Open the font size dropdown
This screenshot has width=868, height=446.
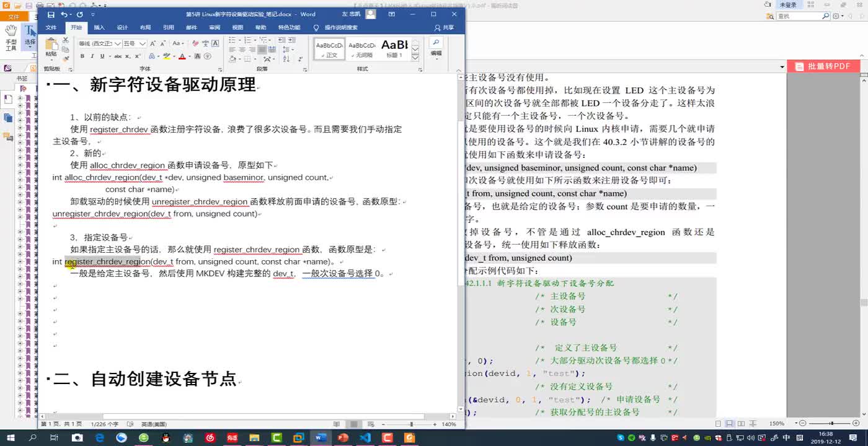143,43
